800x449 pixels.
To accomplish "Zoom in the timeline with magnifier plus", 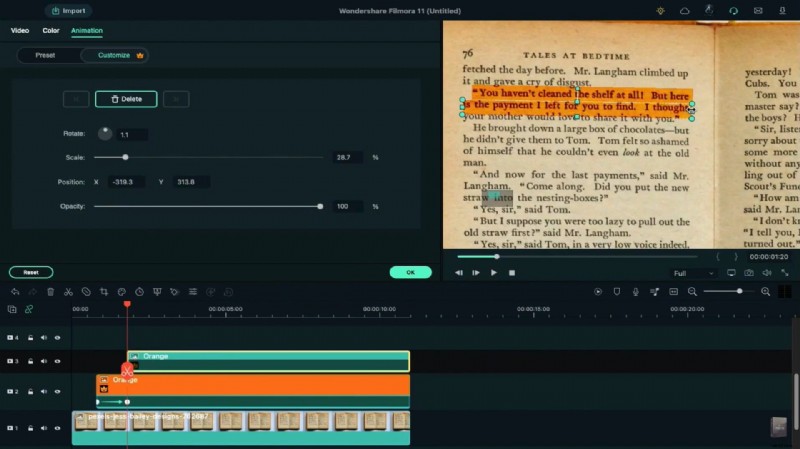I will tap(766, 292).
